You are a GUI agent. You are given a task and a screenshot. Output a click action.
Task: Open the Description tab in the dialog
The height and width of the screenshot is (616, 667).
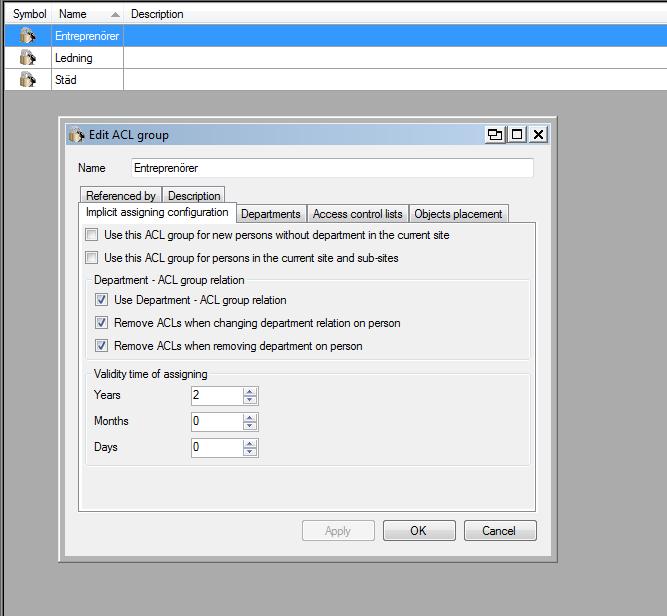tap(194, 196)
